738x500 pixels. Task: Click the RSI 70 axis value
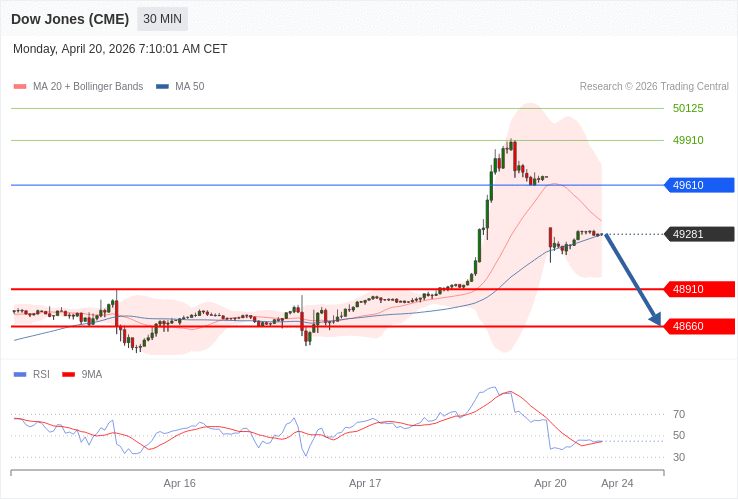(x=679, y=415)
